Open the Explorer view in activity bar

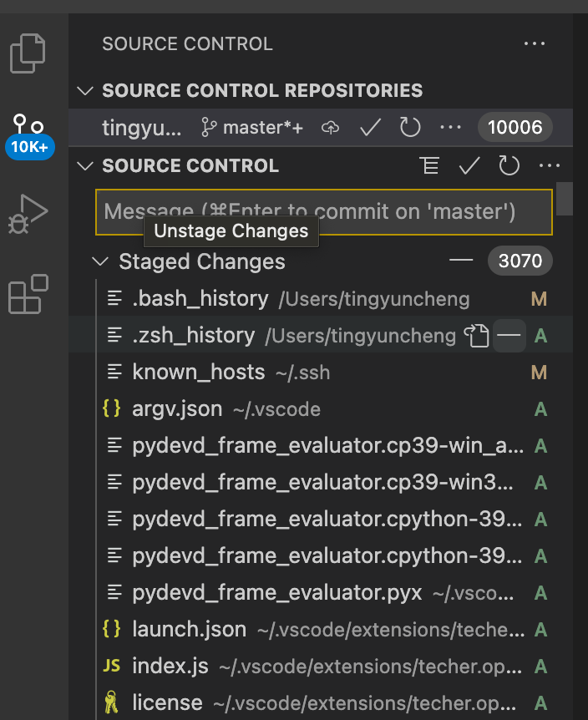pyautogui.click(x=28, y=53)
